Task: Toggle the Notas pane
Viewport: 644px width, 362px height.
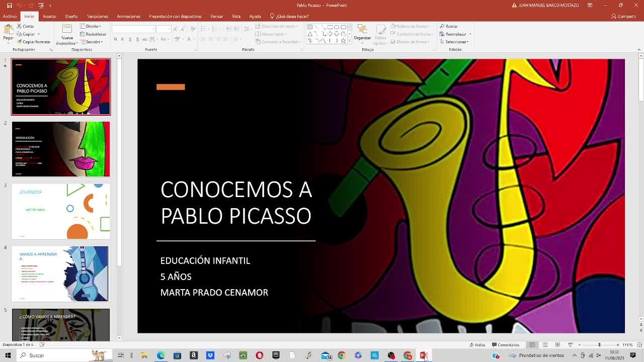Action: coord(477,345)
